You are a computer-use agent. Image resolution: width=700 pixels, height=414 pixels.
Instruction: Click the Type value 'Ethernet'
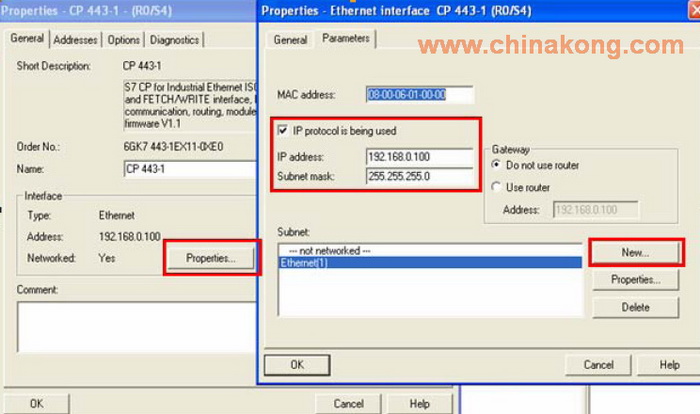coord(117,215)
